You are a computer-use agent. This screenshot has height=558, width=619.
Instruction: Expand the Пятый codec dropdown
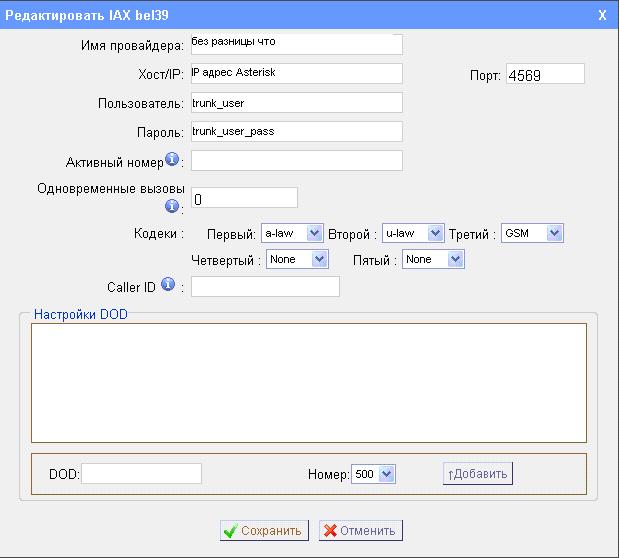tap(434, 259)
